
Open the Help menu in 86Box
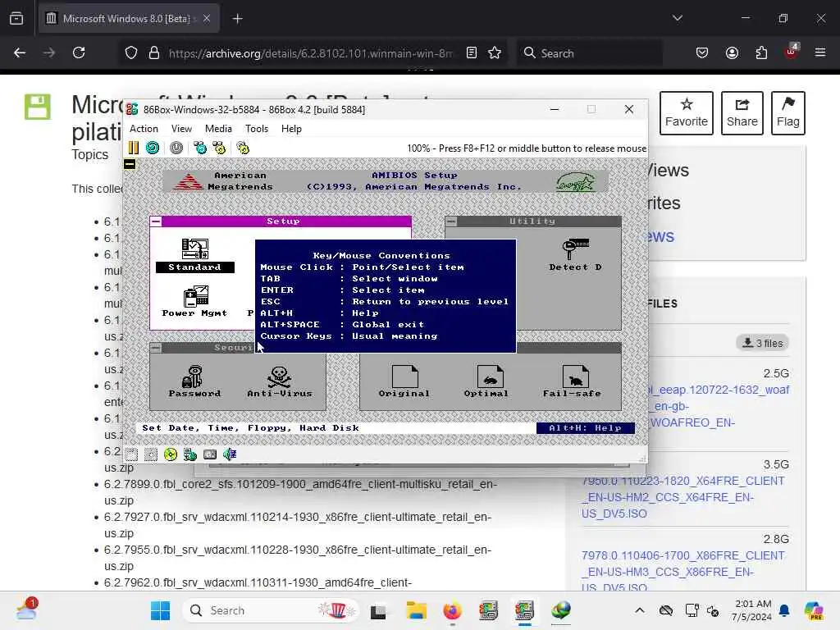[x=291, y=129]
